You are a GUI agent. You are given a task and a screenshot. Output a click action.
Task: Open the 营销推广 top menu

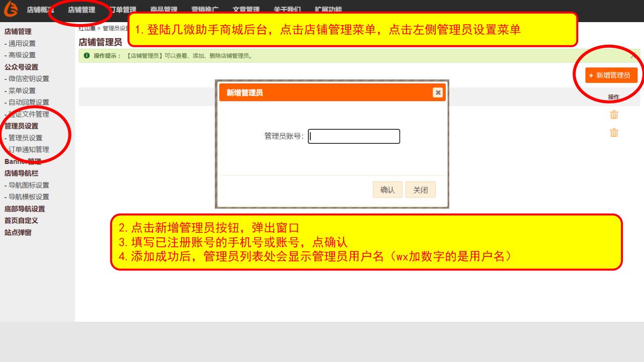coord(205,10)
